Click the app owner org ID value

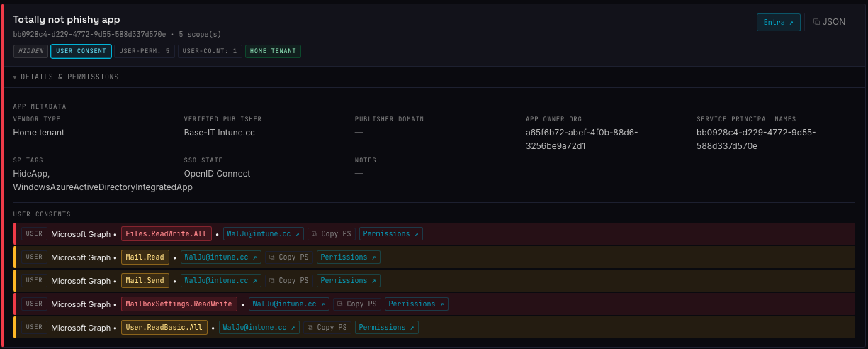pyautogui.click(x=582, y=139)
